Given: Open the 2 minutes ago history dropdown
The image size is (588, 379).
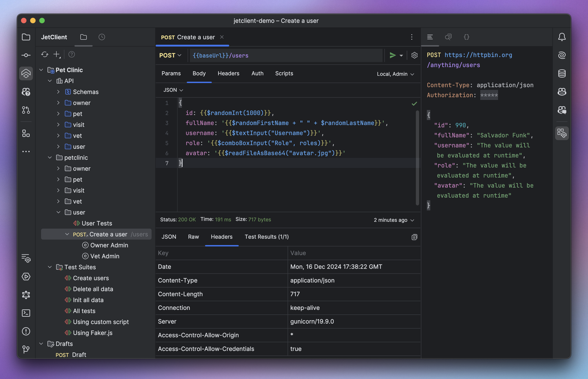Looking at the screenshot, I should tap(394, 220).
